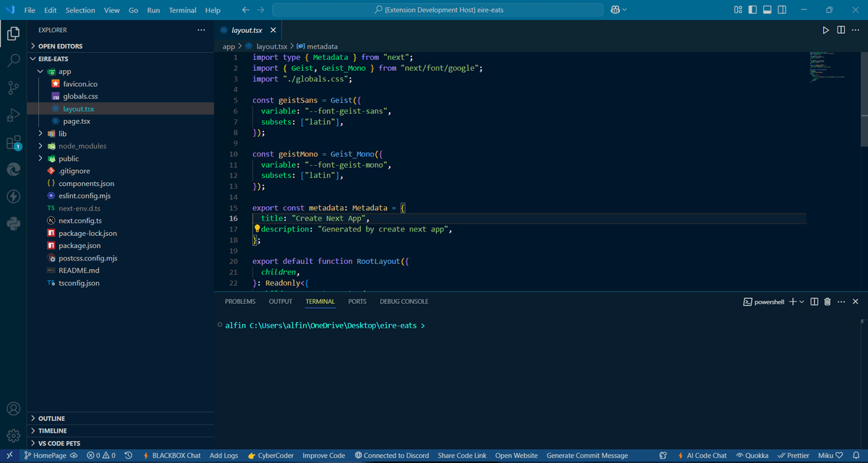868x463 pixels.
Task: Go forward using the navigation arrow
Action: point(261,10)
